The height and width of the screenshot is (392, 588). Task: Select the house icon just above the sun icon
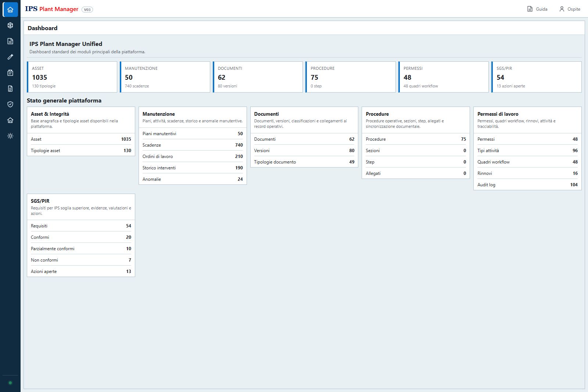[x=10, y=120]
